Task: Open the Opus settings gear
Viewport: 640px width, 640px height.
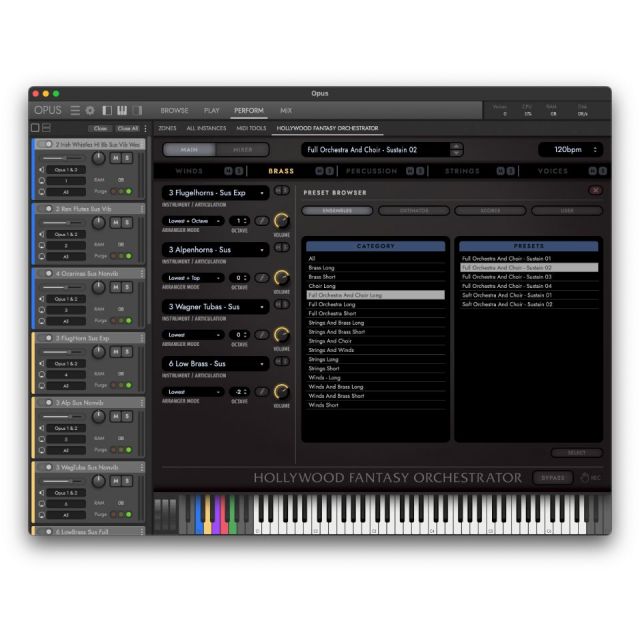Action: click(90, 110)
